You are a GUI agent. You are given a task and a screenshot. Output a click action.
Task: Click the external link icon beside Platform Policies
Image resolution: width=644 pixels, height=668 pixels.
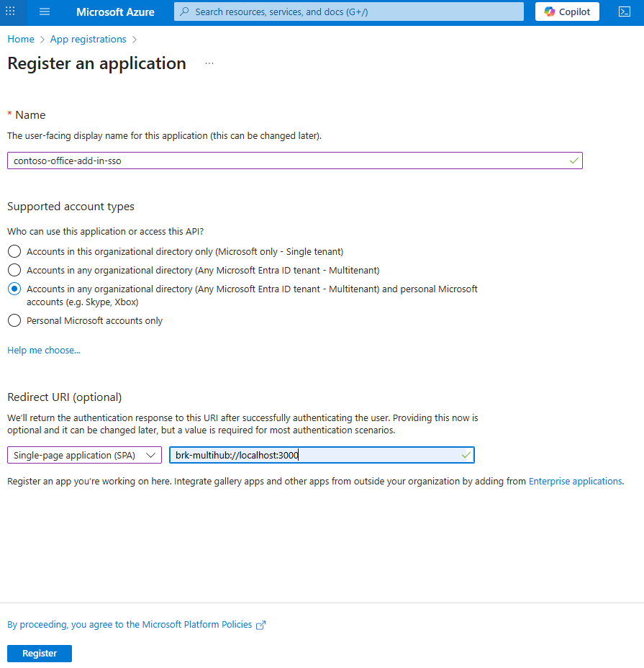click(259, 624)
